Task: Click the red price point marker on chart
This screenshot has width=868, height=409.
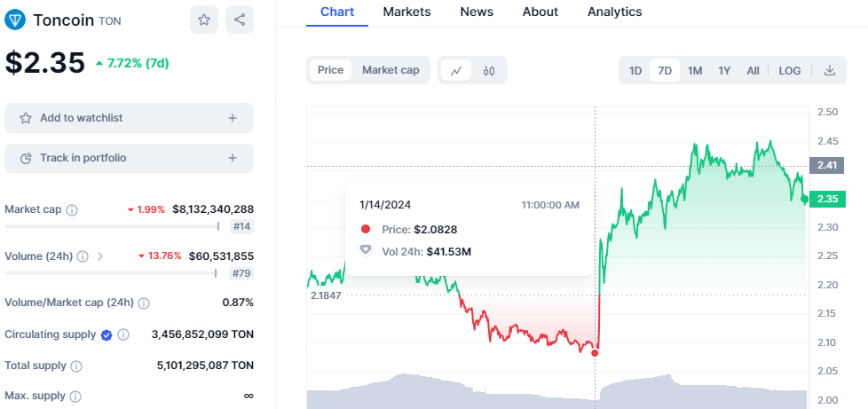Action: pos(595,352)
